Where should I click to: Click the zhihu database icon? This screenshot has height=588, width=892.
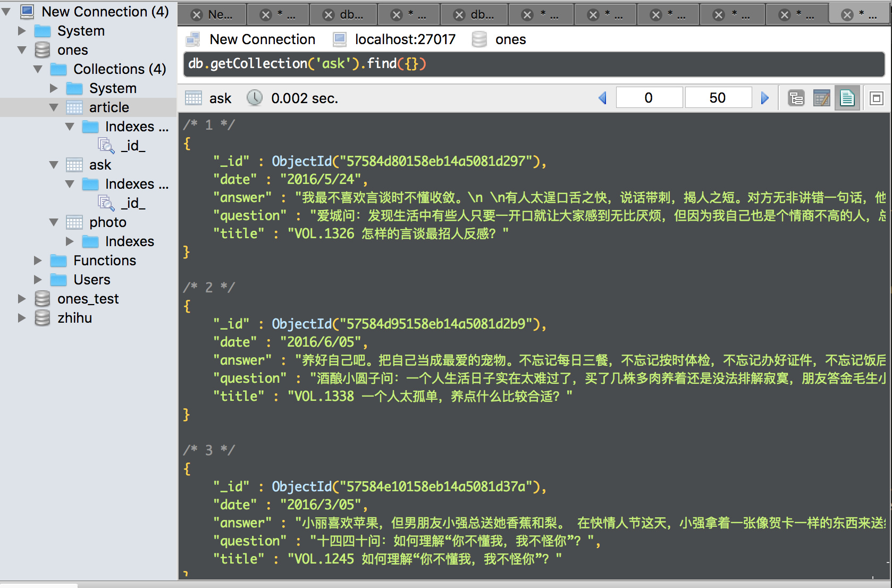[43, 318]
